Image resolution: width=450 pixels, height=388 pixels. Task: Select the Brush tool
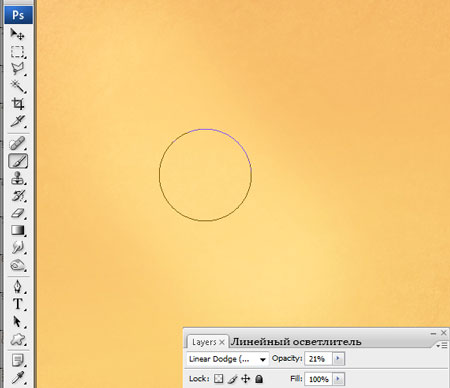tap(18, 161)
